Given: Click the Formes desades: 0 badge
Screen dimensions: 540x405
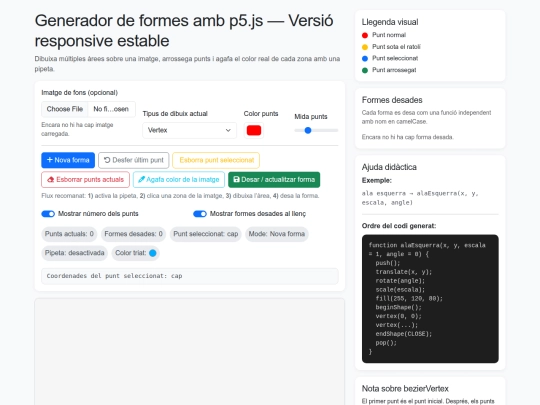Looking at the screenshot, I should click(x=133, y=234).
